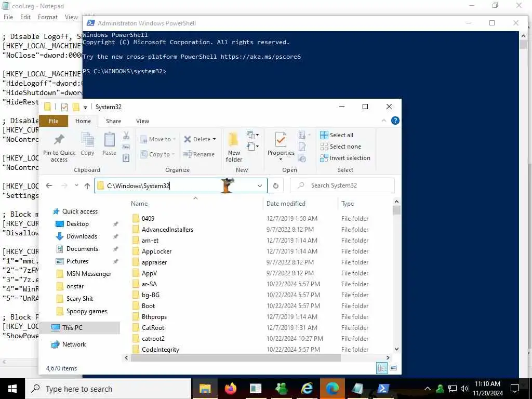The width and height of the screenshot is (532, 399).
Task: Open Internet Explorer from taskbar
Action: [307, 389]
